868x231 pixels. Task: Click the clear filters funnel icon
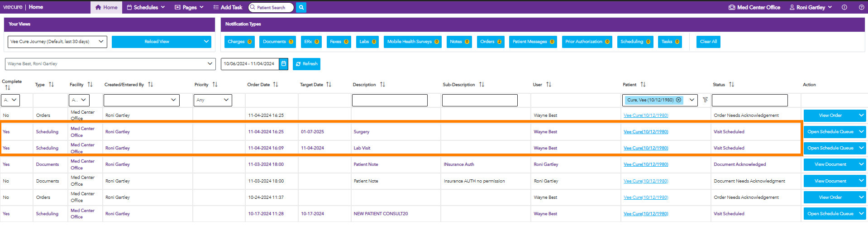point(705,100)
